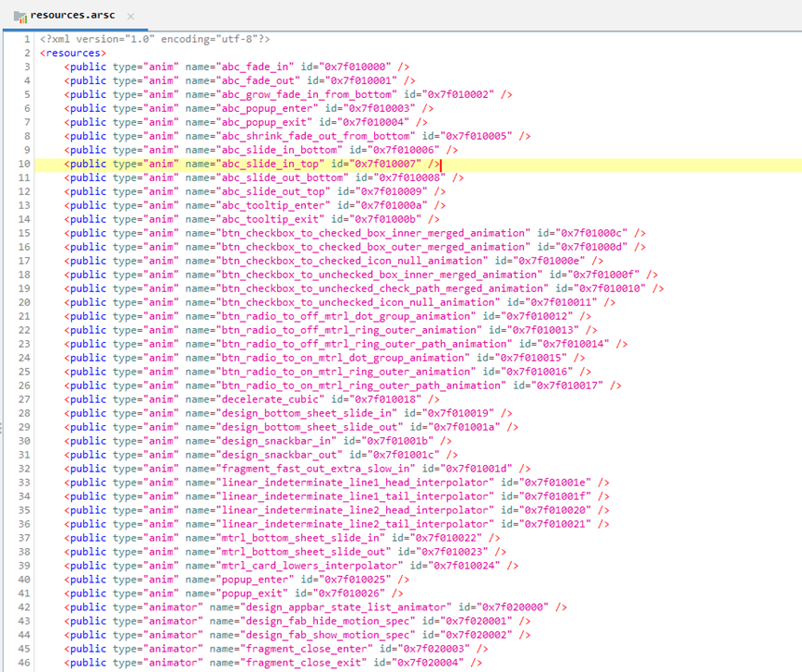The image size is (802, 672).
Task: Click the id value 0x7f010018
Action: pos(386,399)
